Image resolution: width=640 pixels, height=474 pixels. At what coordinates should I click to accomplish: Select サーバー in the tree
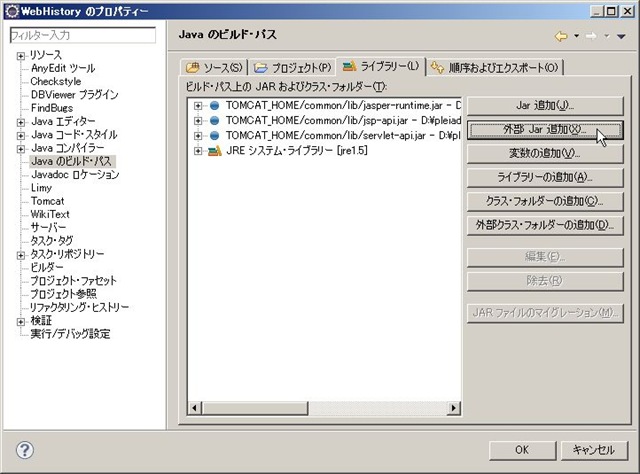pos(48,227)
